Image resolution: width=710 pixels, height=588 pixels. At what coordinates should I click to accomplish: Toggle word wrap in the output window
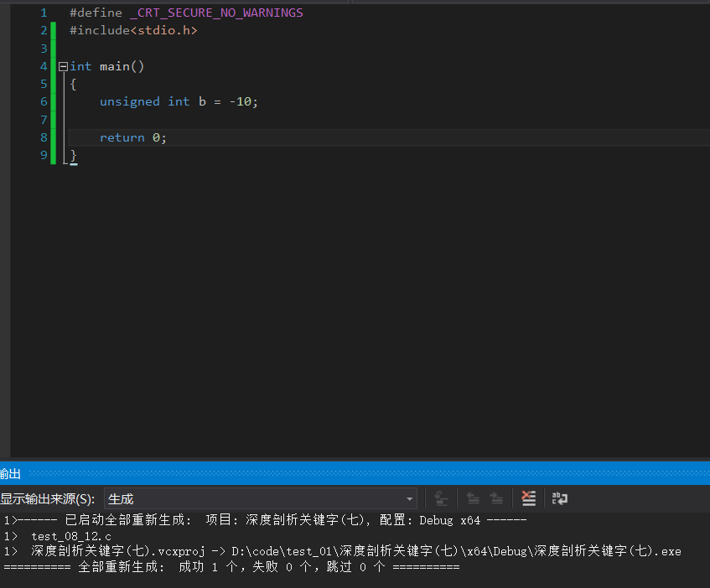coord(559,498)
